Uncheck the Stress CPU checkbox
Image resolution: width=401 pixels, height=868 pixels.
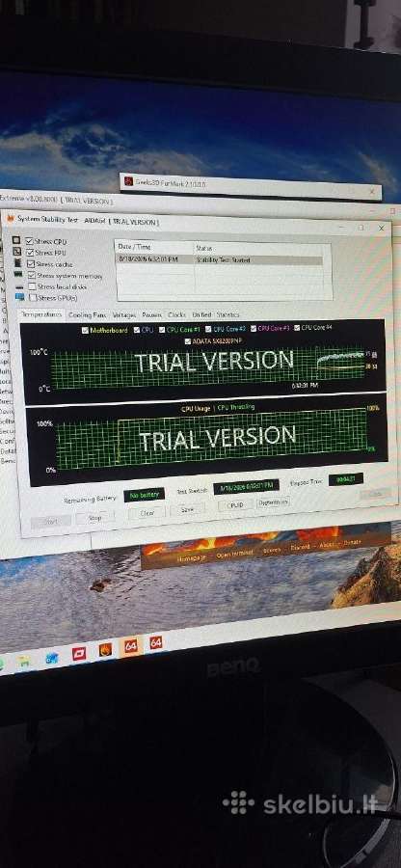click(30, 241)
